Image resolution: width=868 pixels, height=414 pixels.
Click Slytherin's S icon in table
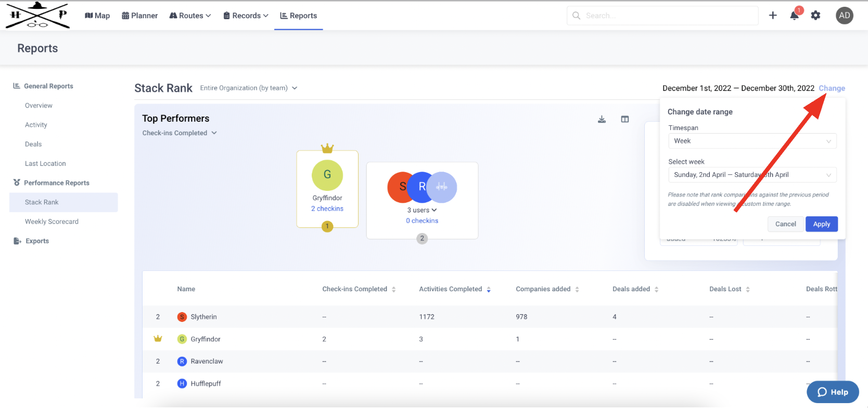tap(182, 317)
